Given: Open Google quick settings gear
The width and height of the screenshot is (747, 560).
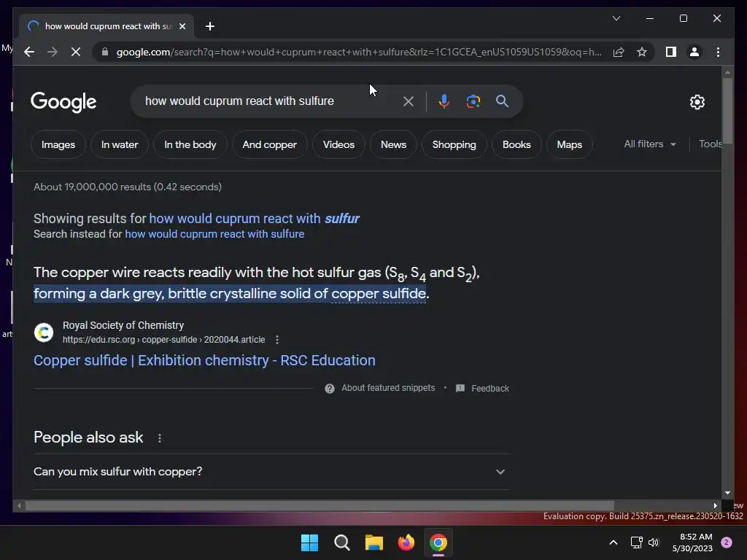Looking at the screenshot, I should (697, 101).
